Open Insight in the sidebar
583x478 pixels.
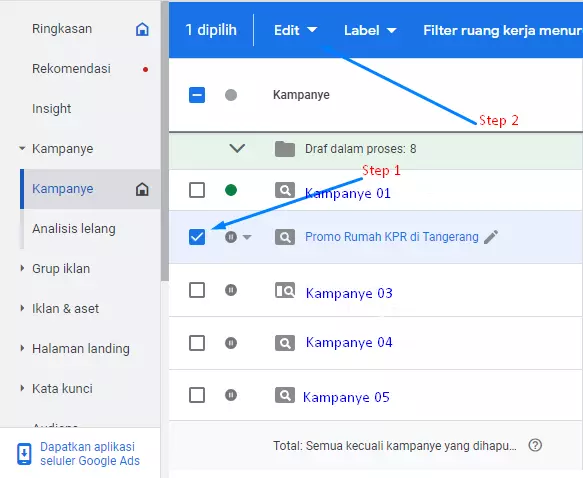(x=51, y=109)
